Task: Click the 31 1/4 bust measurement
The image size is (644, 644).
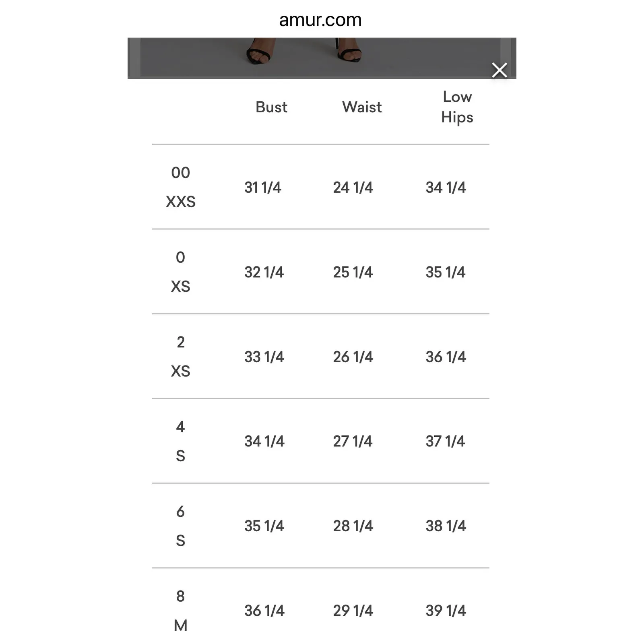Action: click(263, 188)
